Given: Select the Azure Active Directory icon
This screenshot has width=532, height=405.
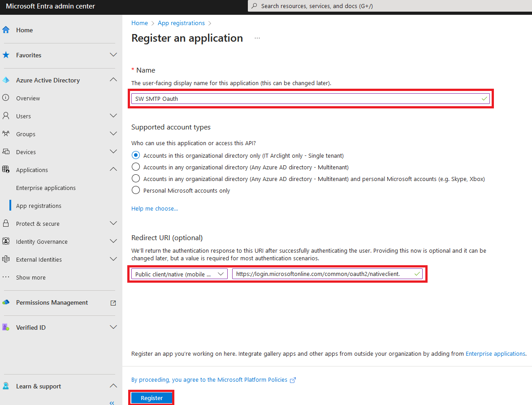Looking at the screenshot, I should click(x=6, y=80).
